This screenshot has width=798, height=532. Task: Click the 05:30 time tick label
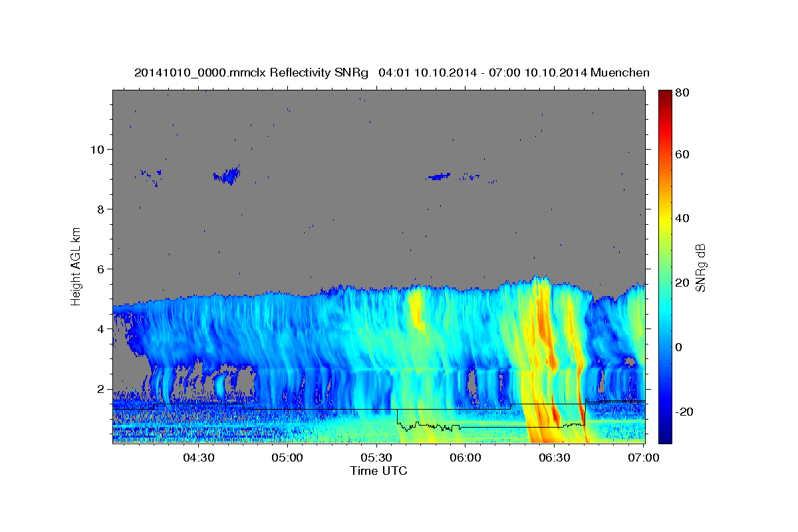click(376, 458)
